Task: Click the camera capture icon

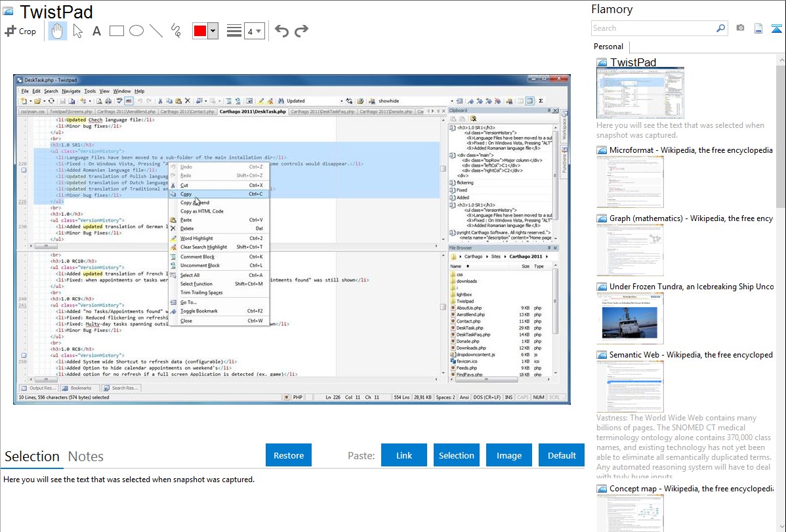Action: click(740, 28)
